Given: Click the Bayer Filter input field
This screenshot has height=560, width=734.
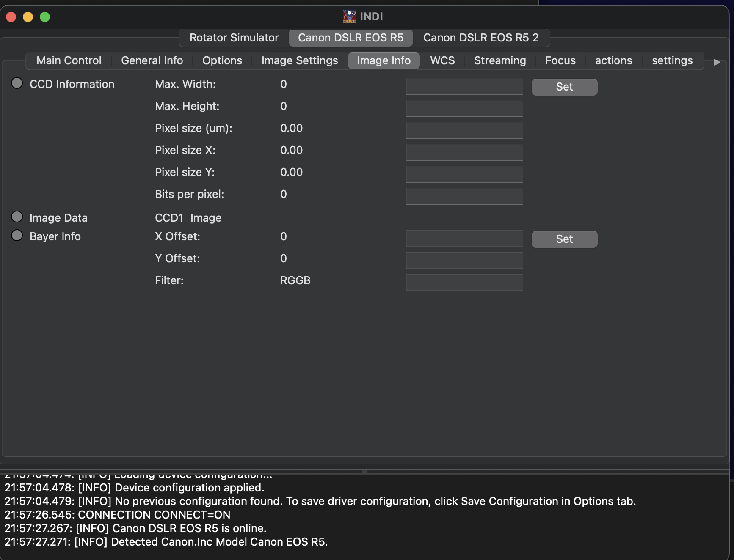Looking at the screenshot, I should point(464,283).
